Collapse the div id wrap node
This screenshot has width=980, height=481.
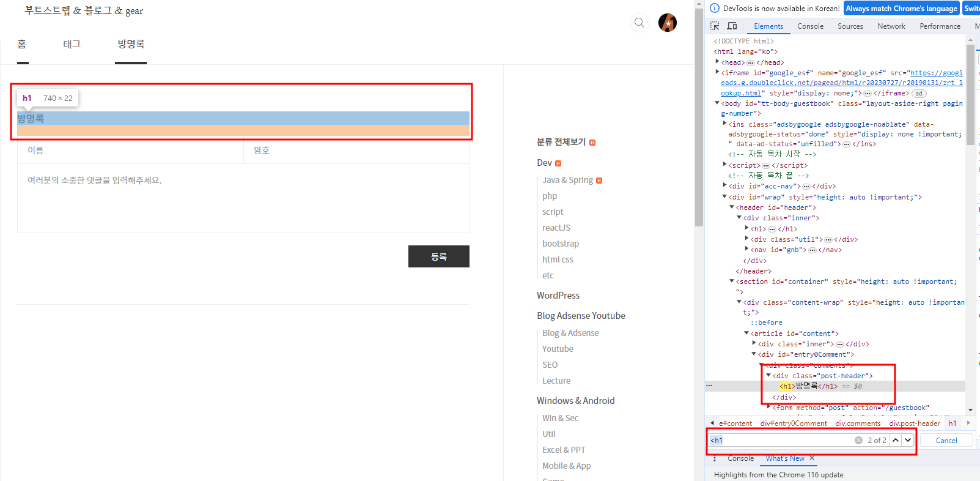pos(724,196)
